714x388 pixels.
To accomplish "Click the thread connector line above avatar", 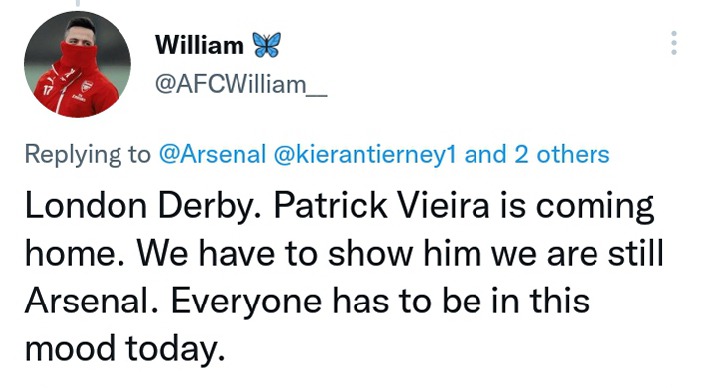I will [78, 4].
